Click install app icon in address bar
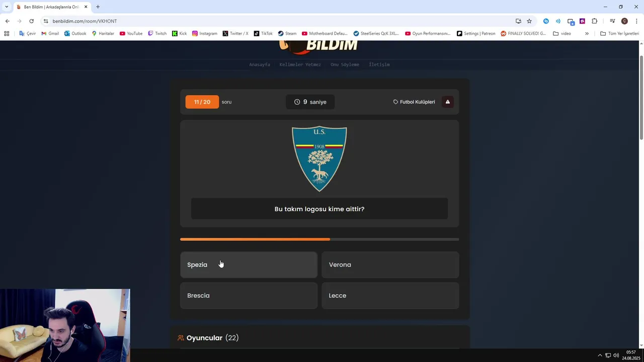 [x=518, y=21]
